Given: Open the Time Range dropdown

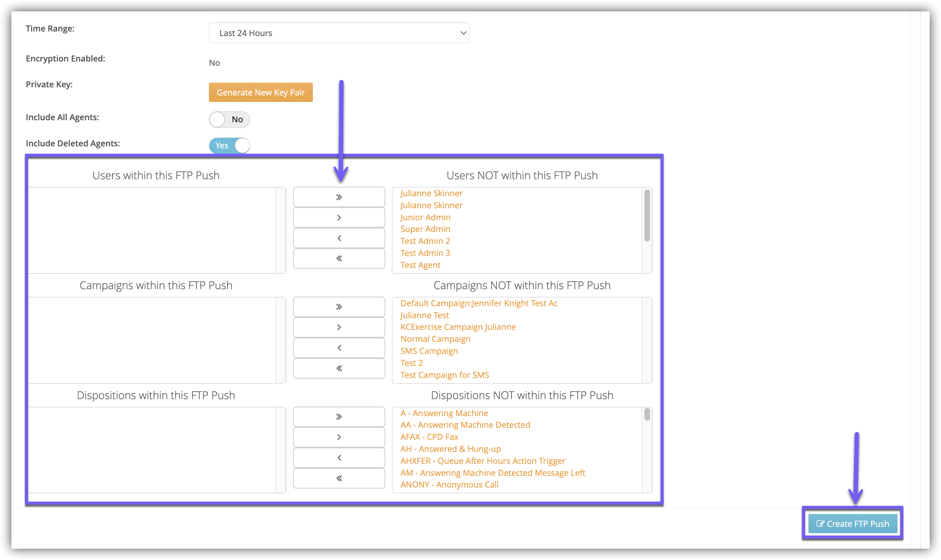Looking at the screenshot, I should point(339,33).
